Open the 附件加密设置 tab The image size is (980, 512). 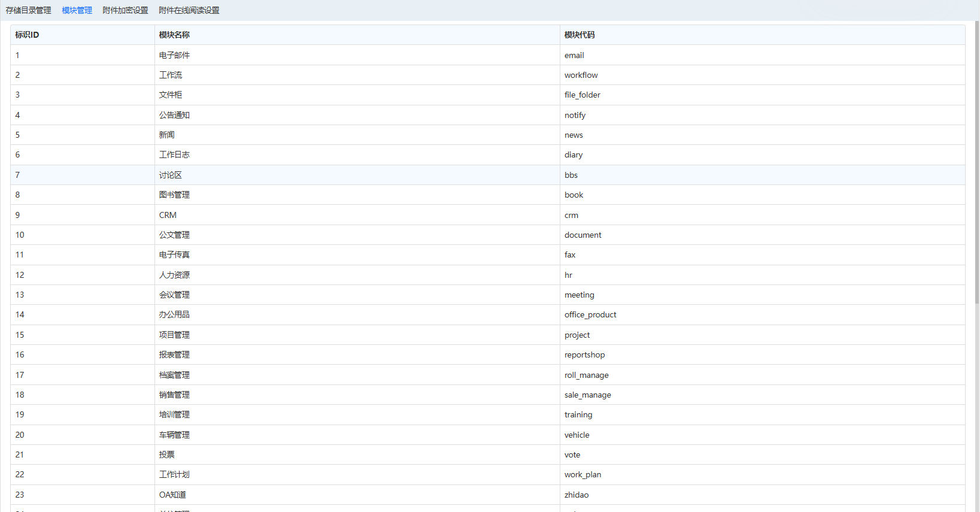[125, 10]
